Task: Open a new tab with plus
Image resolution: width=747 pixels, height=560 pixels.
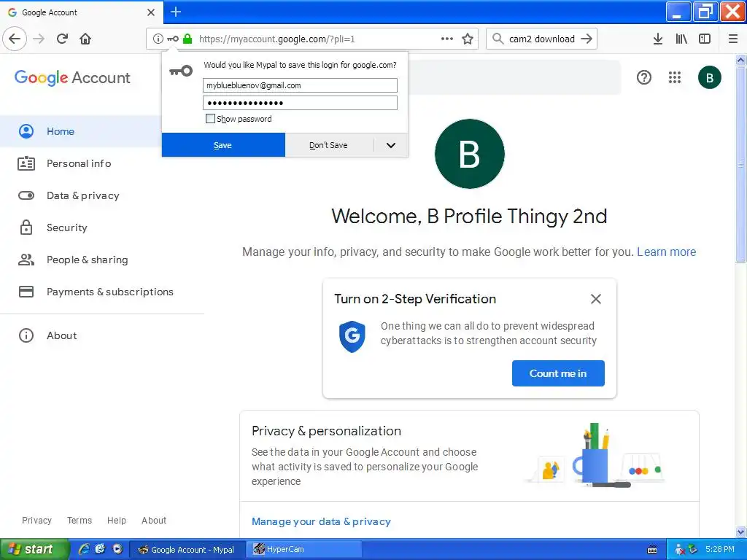Action: coord(176,12)
